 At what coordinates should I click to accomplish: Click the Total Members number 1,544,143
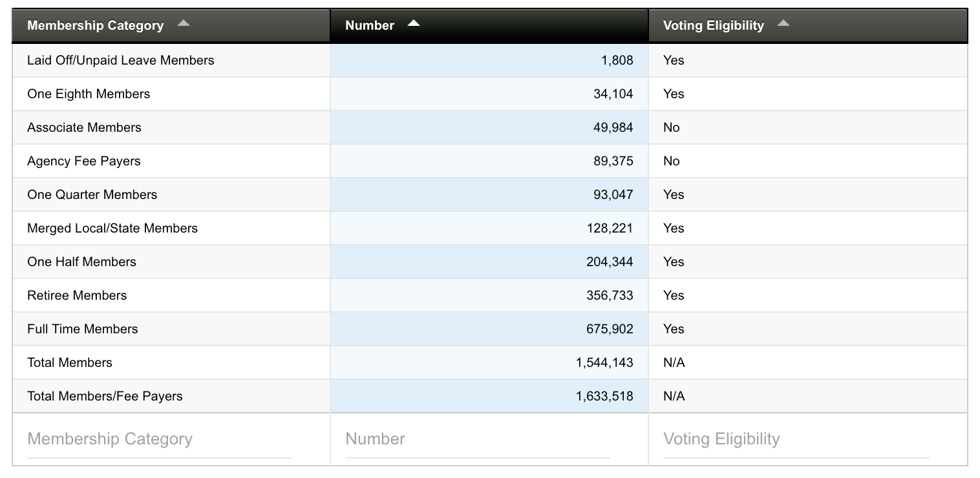click(604, 362)
